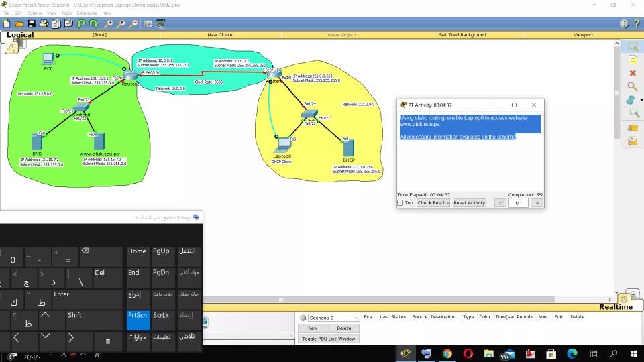Enable the Top checkbox in PT Activity

pos(400,202)
